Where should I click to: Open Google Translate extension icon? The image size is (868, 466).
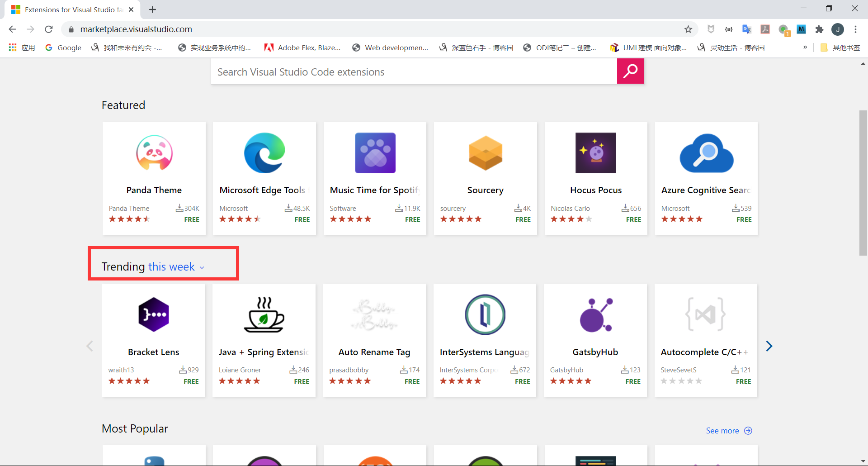click(x=746, y=29)
